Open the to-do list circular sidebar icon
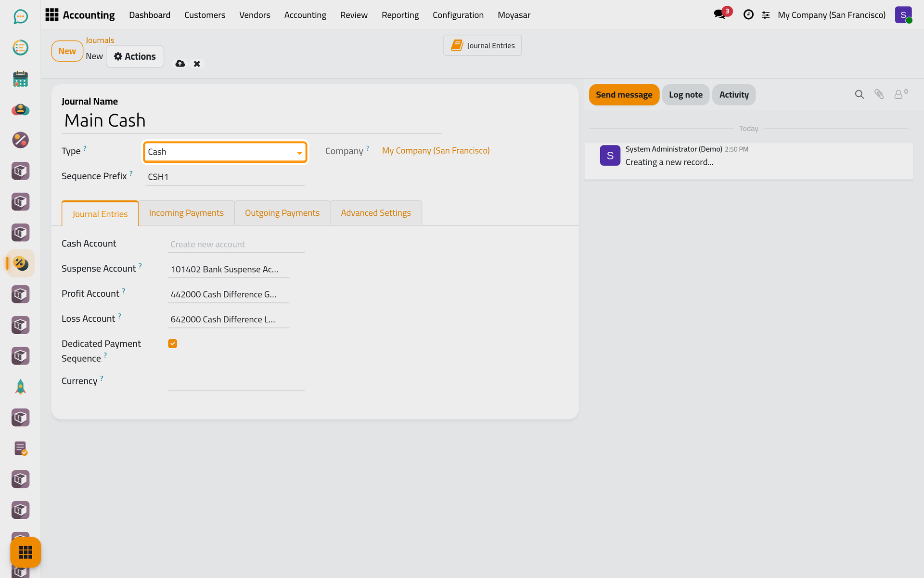This screenshot has height=578, width=924. pos(20,48)
